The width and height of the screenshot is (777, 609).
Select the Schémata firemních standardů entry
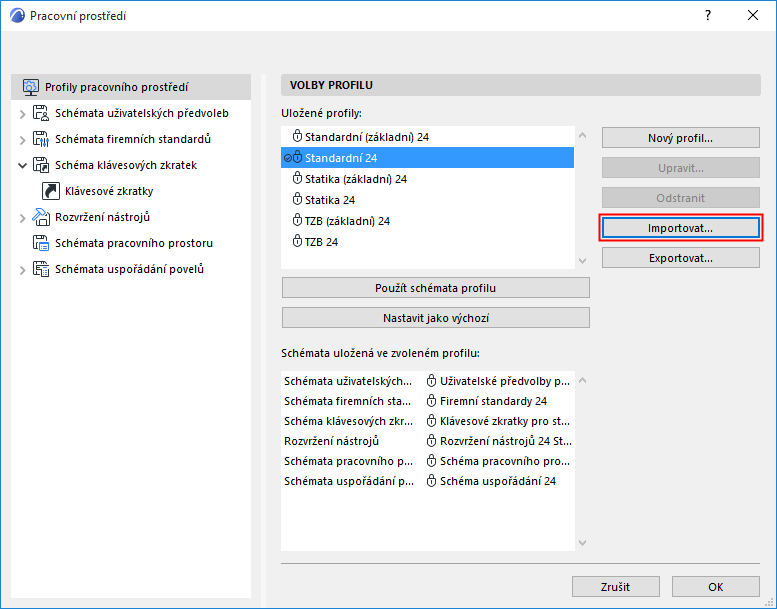point(133,139)
